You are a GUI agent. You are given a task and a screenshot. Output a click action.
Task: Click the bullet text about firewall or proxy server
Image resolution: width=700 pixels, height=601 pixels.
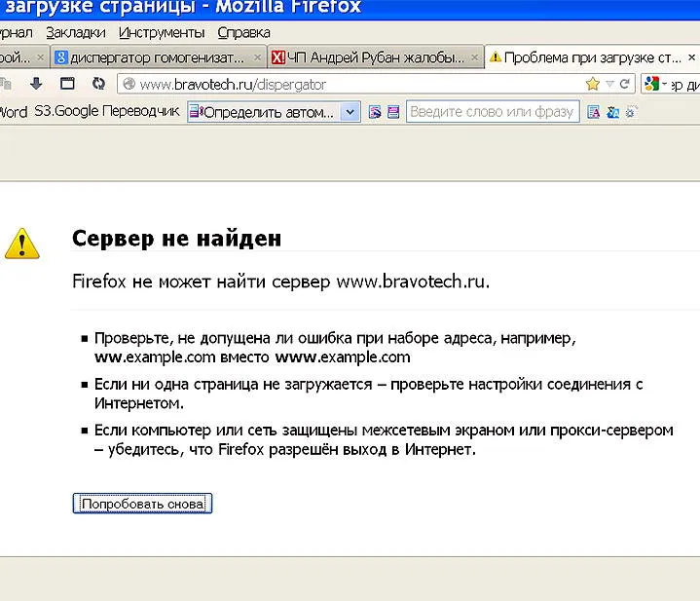[x=384, y=439]
